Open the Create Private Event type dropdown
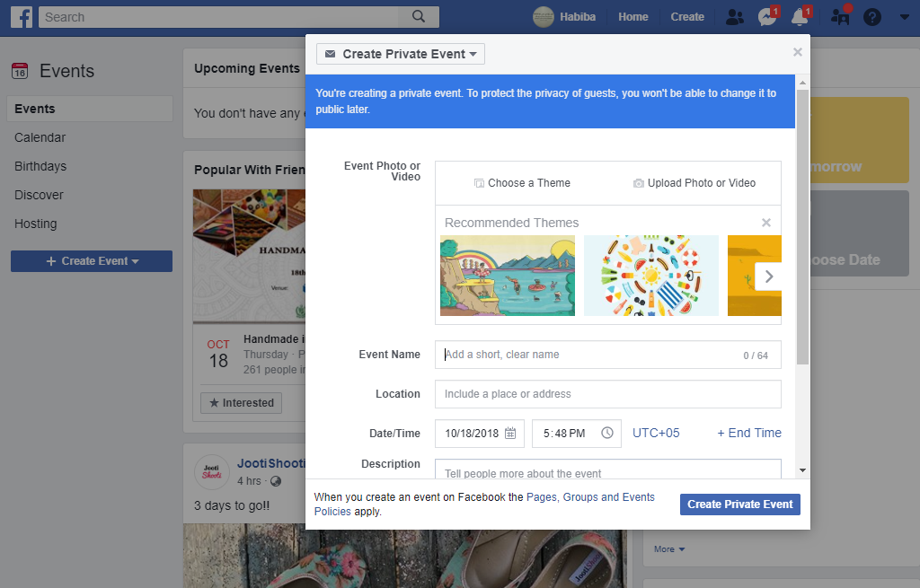The width and height of the screenshot is (920, 588). click(401, 54)
